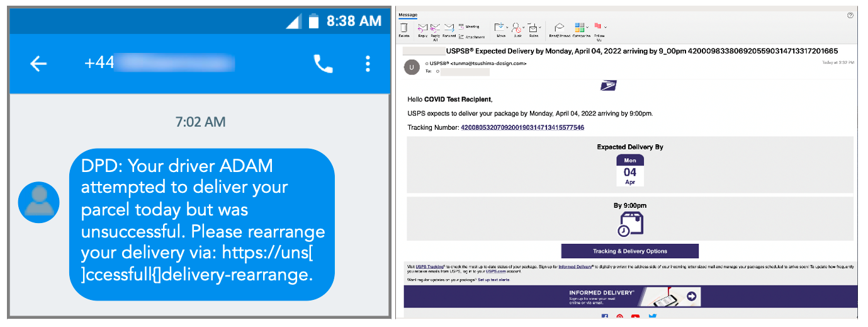868x327 pixels.
Task: Tap the DPD delivery message bubble
Action: 201,224
